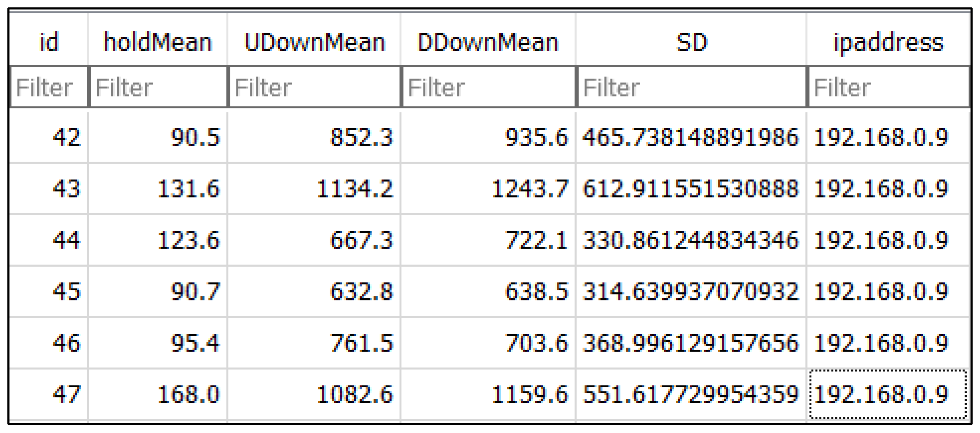Click the UDownMean column header

click(x=314, y=42)
